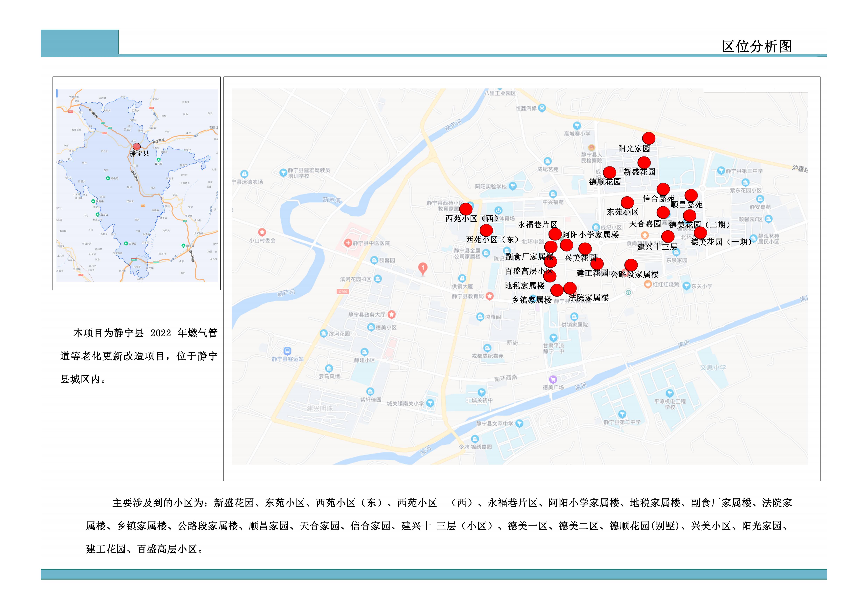Click the 静建小区 residence icon
The height and width of the screenshot is (614, 868).
pos(364,352)
